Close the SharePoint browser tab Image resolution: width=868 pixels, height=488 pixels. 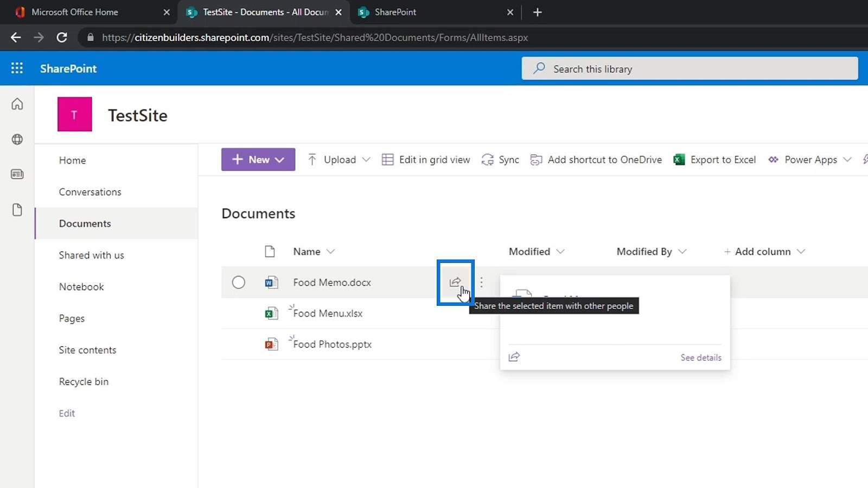point(510,12)
